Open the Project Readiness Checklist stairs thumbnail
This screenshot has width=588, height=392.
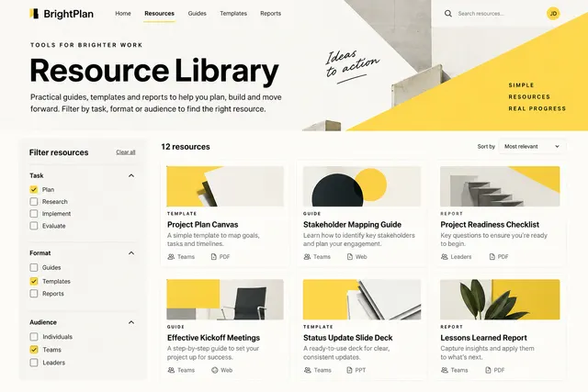tap(500, 186)
